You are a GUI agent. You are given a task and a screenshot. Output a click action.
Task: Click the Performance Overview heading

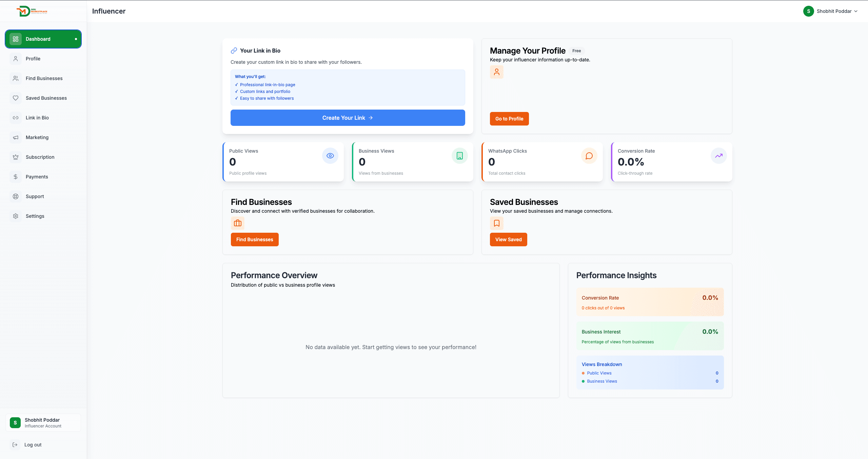coord(274,275)
